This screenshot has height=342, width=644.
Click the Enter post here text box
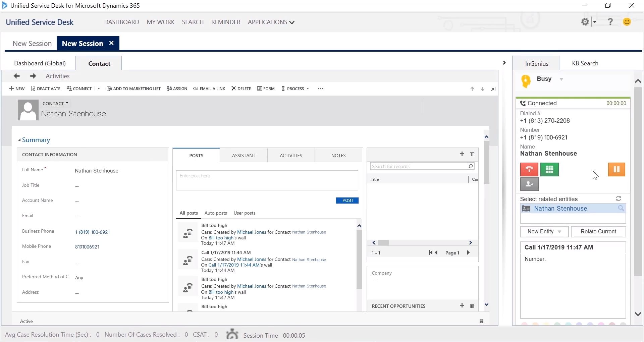pos(267,180)
